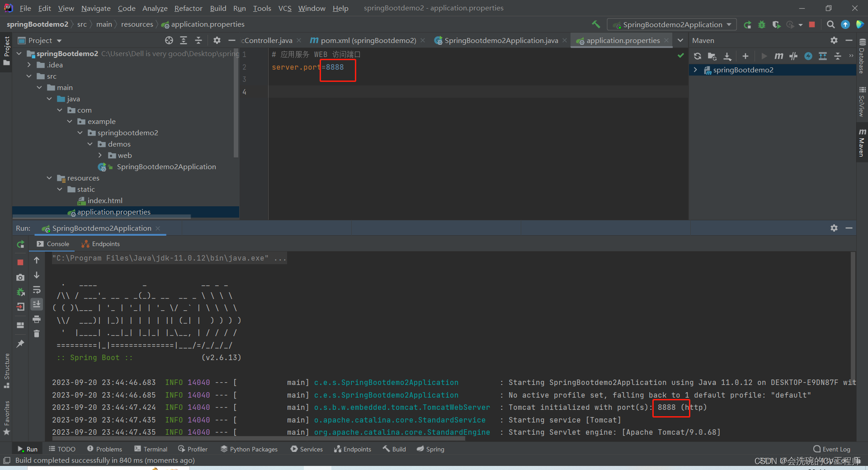
Task: Collapse the resources folder
Action: pyautogui.click(x=50, y=178)
